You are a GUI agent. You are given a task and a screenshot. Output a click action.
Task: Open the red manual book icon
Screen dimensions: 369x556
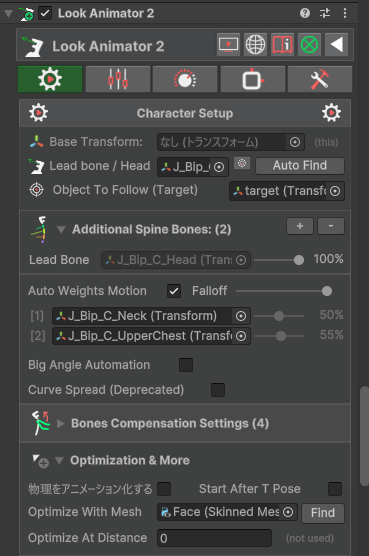click(283, 45)
